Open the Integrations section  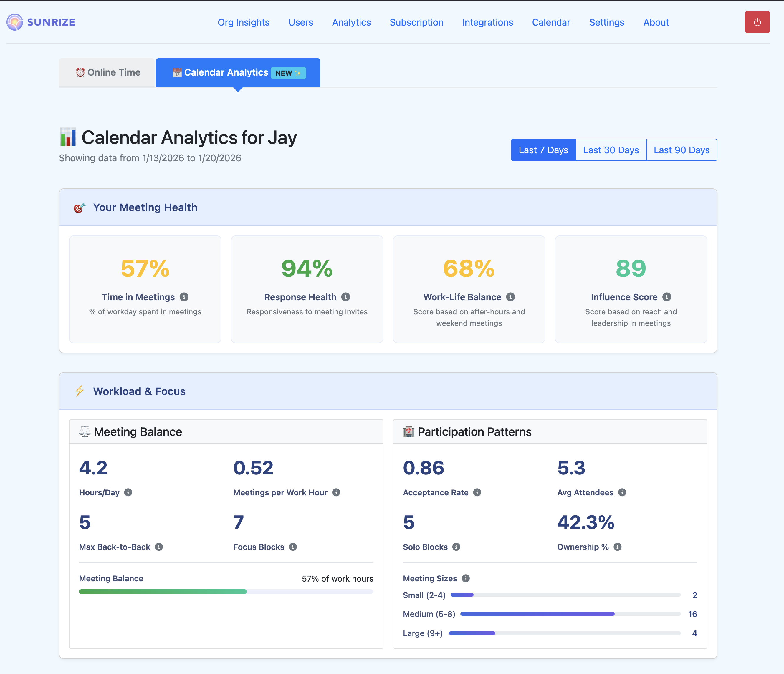point(487,22)
